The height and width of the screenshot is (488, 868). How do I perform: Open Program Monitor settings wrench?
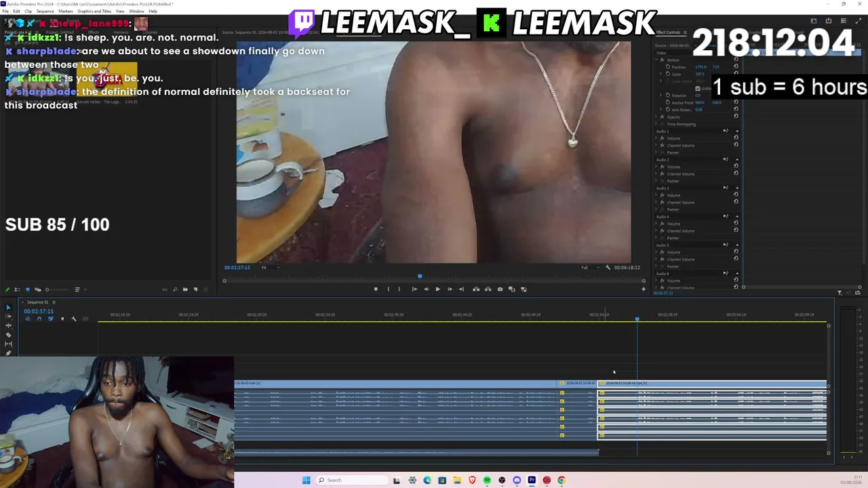click(x=608, y=268)
